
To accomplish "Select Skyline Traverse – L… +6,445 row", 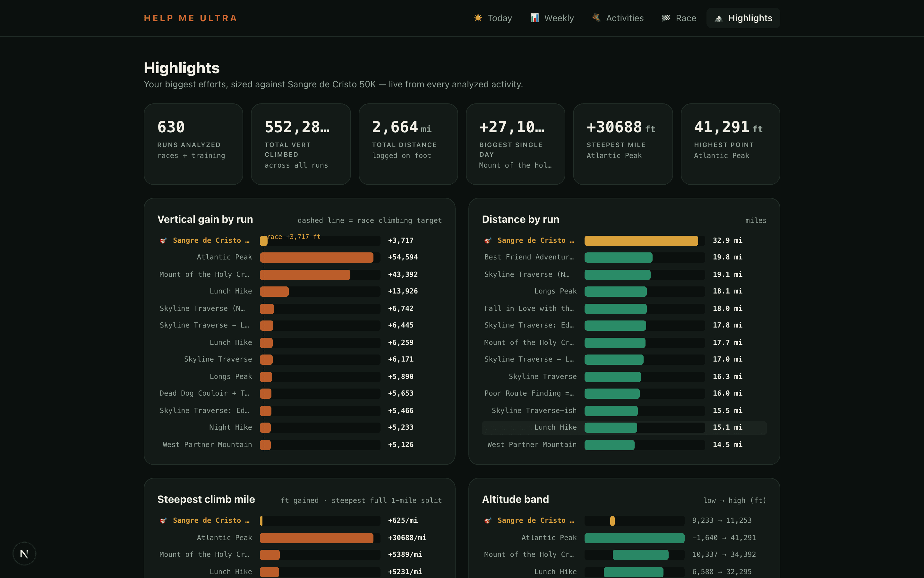I will [x=299, y=325].
